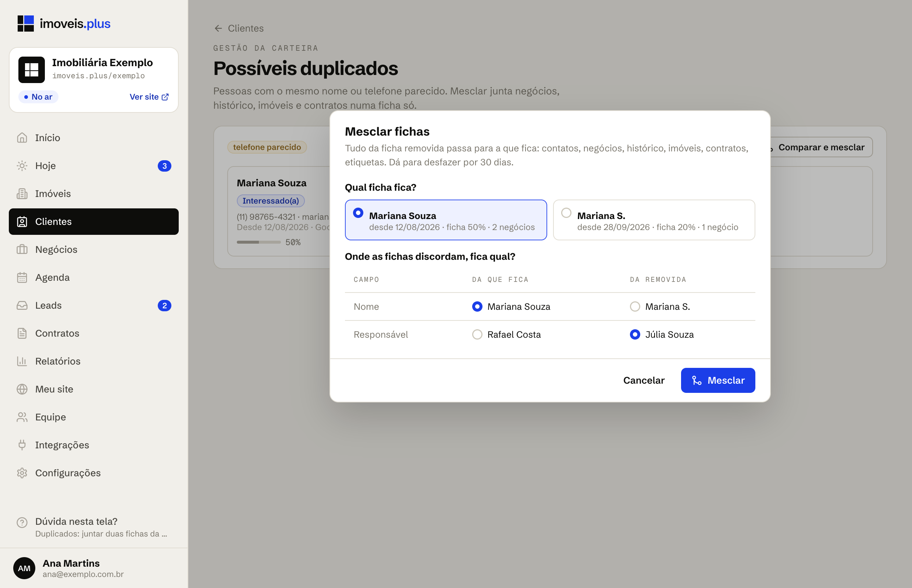912x588 pixels.
Task: Click Comparar e mesclar button
Action: [x=821, y=147]
